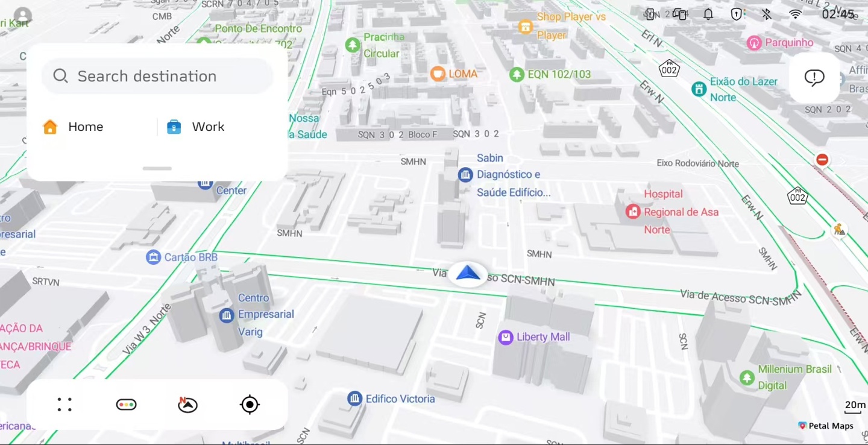Tap the privacy shield status icon
The height and width of the screenshot is (445, 868).
click(737, 14)
